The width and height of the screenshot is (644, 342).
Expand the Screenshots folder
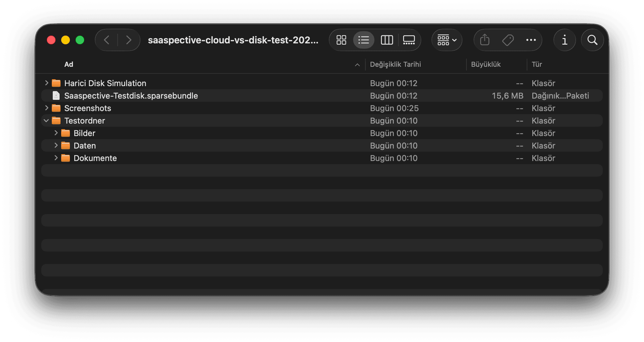(x=46, y=108)
